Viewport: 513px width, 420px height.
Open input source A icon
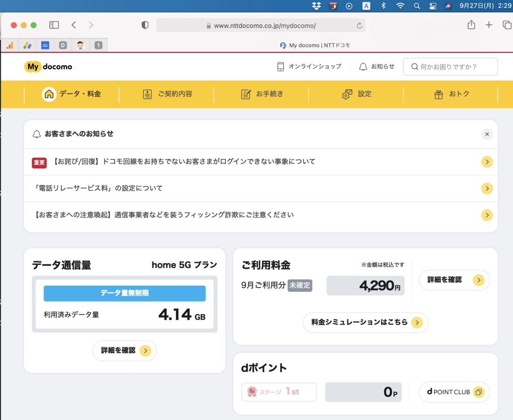tap(366, 6)
